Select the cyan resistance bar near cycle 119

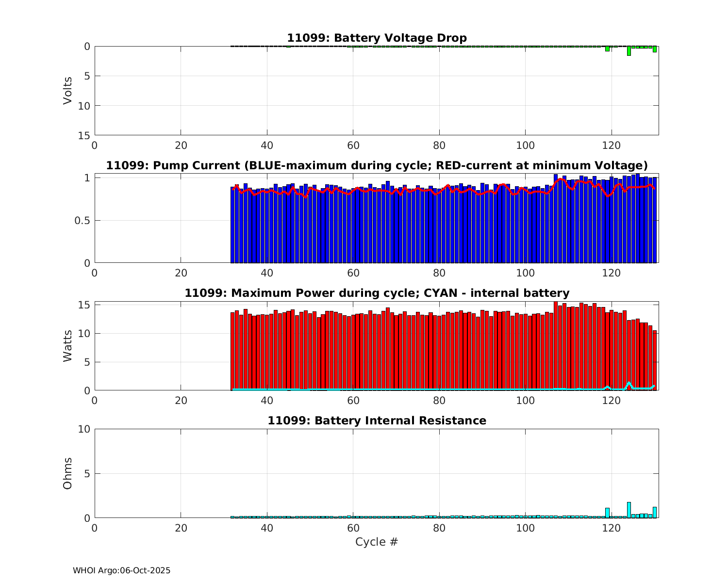tap(607, 513)
